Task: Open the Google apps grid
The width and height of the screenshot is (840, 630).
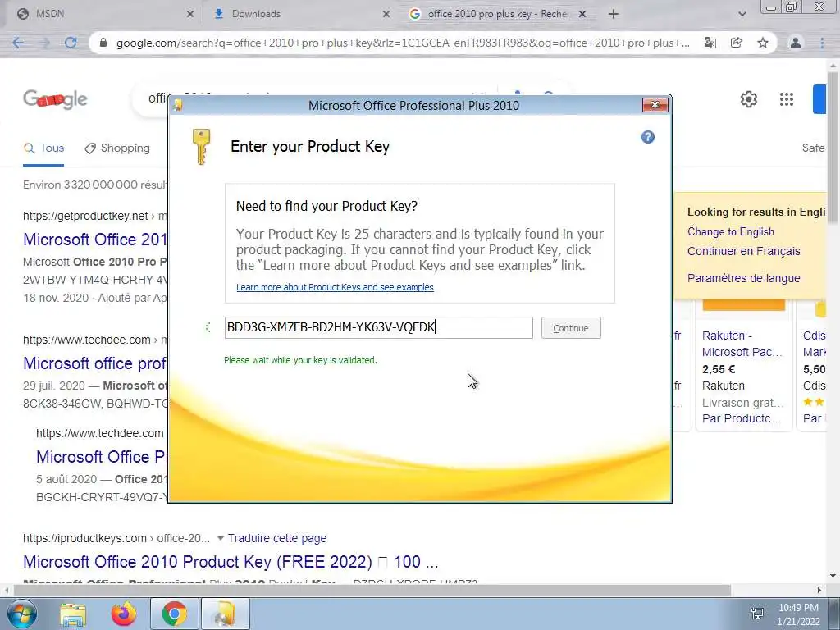Action: [x=787, y=99]
